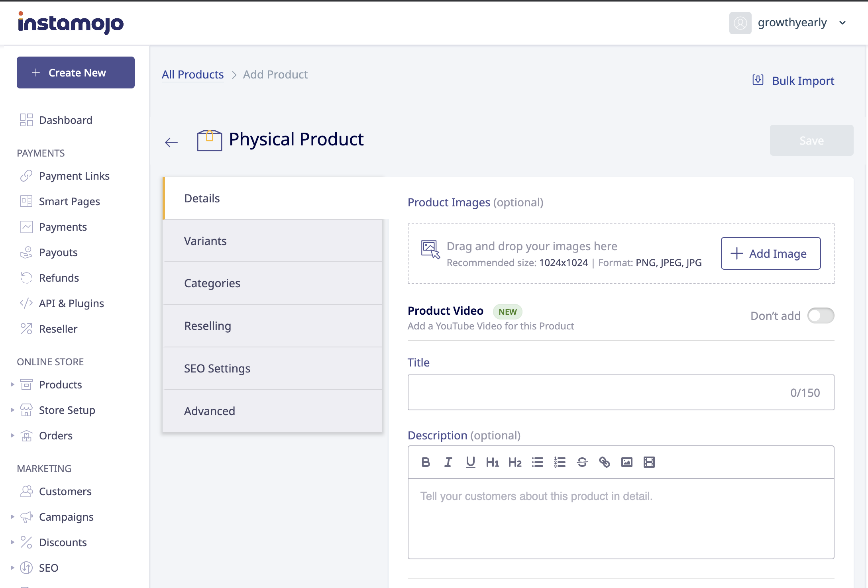Click the Add Image button
The width and height of the screenshot is (868, 588).
point(771,253)
